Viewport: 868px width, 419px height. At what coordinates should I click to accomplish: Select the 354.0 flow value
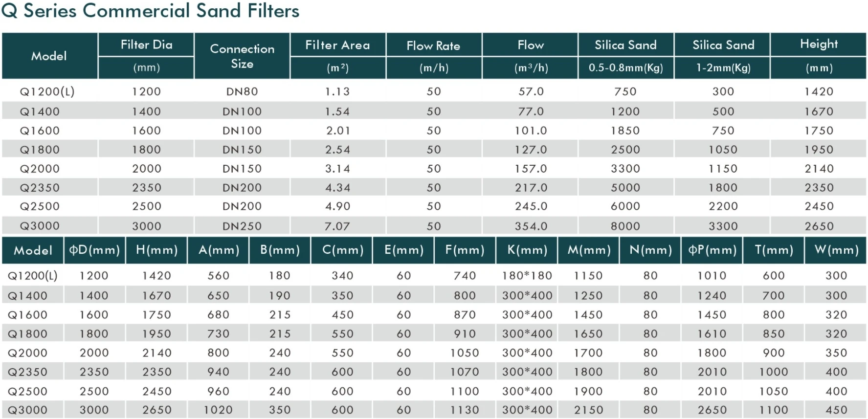[x=531, y=226]
